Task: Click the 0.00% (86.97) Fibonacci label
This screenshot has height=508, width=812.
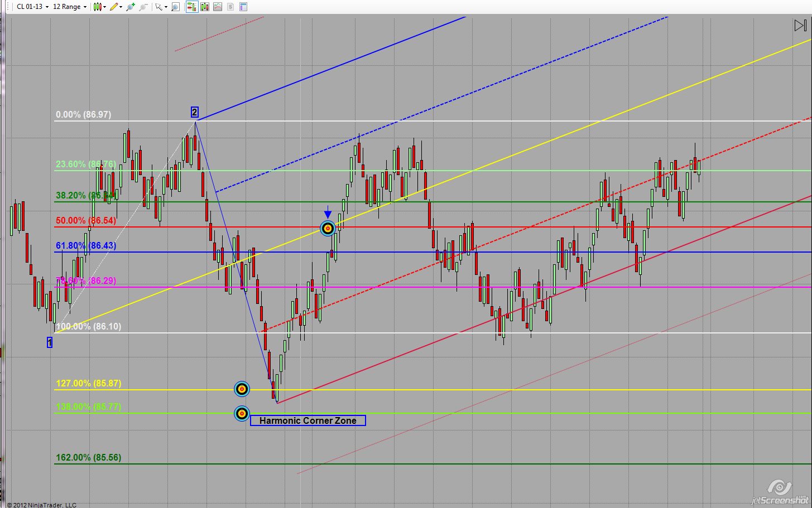Action: [x=83, y=114]
